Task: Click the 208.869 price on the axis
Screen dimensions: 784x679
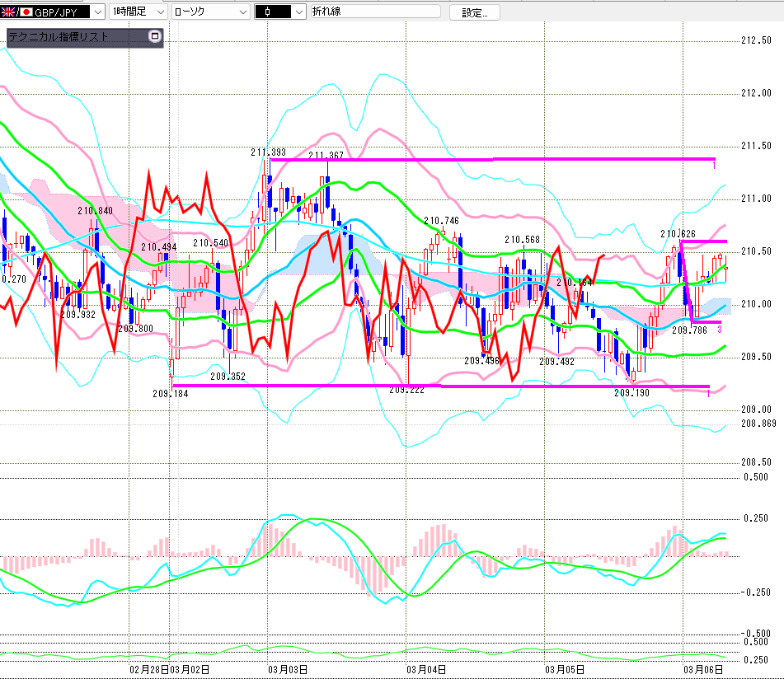Action: pos(757,423)
